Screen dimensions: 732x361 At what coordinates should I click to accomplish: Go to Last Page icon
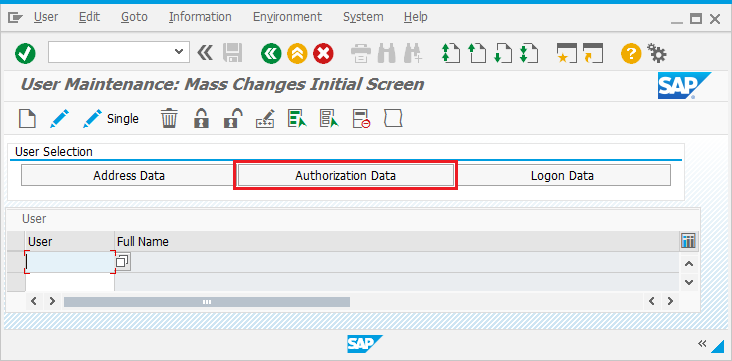tap(529, 53)
